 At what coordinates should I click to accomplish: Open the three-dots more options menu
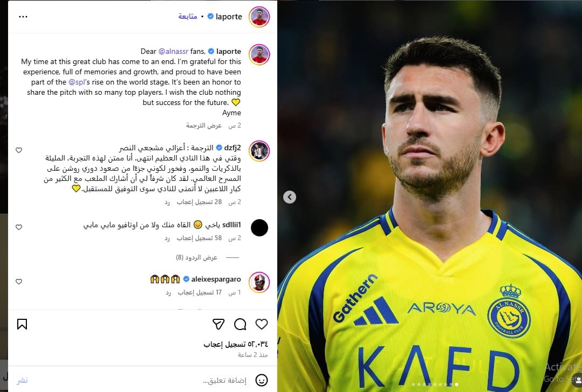[x=23, y=17]
